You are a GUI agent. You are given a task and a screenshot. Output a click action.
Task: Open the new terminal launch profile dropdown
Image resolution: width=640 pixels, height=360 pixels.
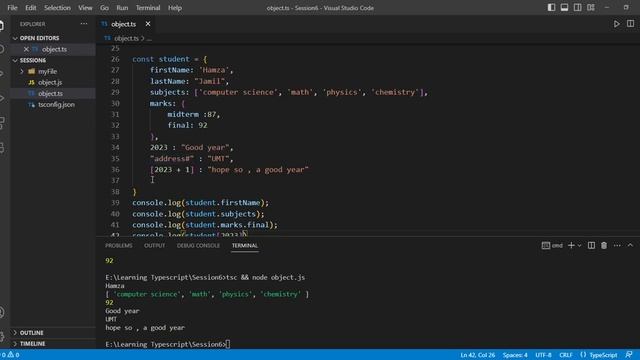(579, 245)
